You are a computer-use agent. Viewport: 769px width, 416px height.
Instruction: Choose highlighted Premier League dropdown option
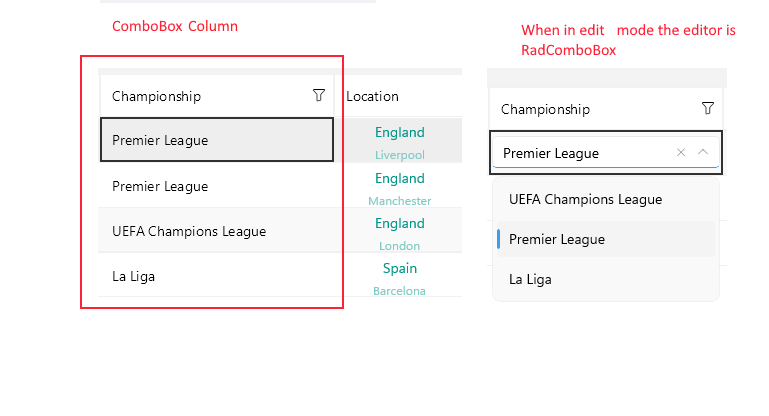(557, 239)
